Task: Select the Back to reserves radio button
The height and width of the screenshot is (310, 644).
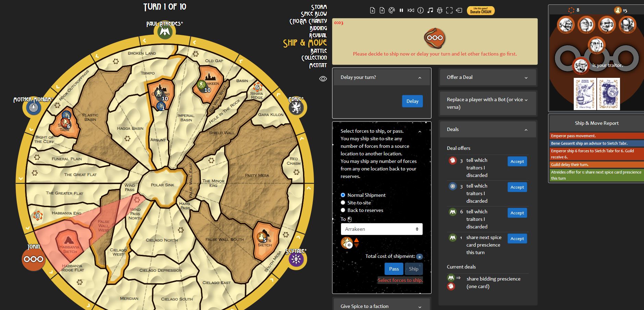Action: [x=343, y=210]
